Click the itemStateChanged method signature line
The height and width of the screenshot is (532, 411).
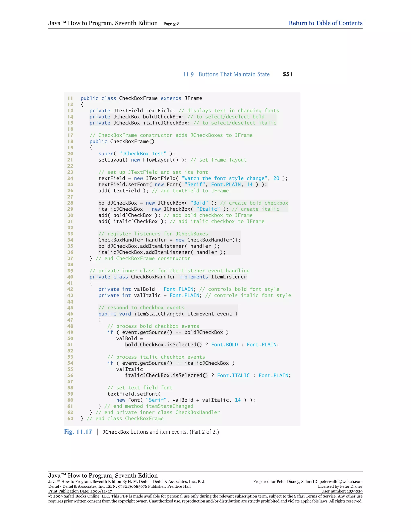168,314
